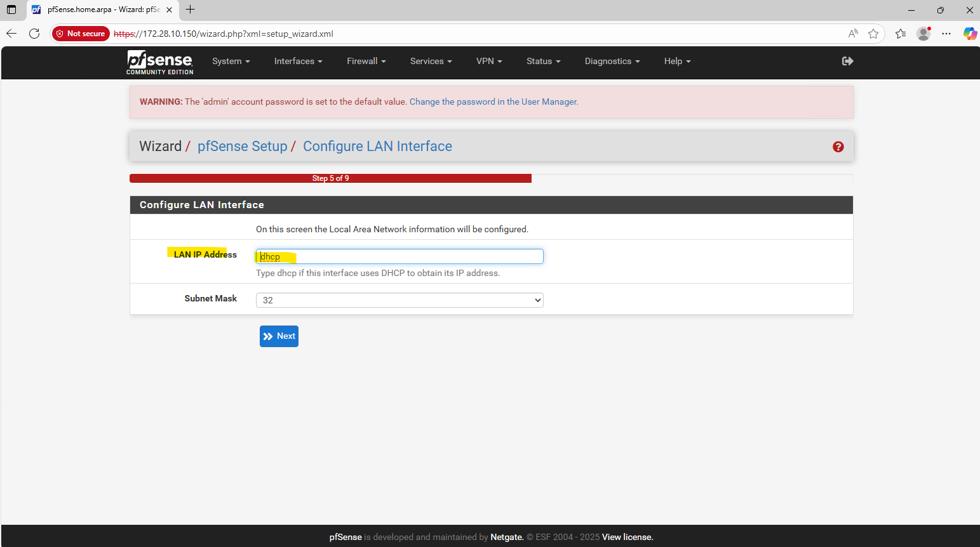Click the pfSense Community Edition logo

(x=159, y=62)
